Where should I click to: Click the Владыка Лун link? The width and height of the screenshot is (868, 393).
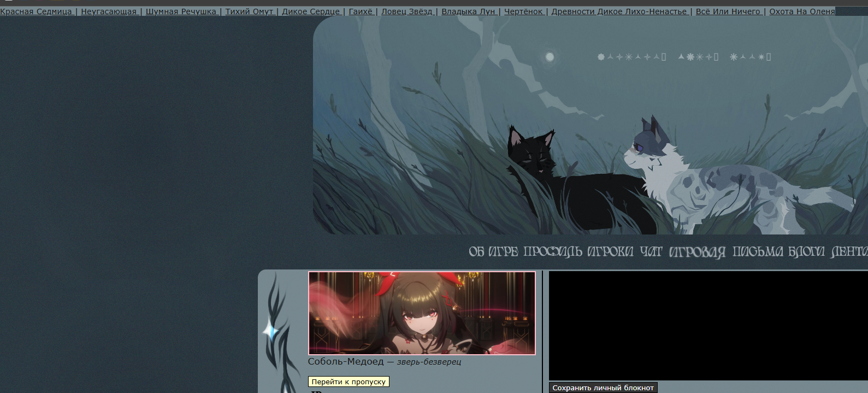tap(468, 11)
